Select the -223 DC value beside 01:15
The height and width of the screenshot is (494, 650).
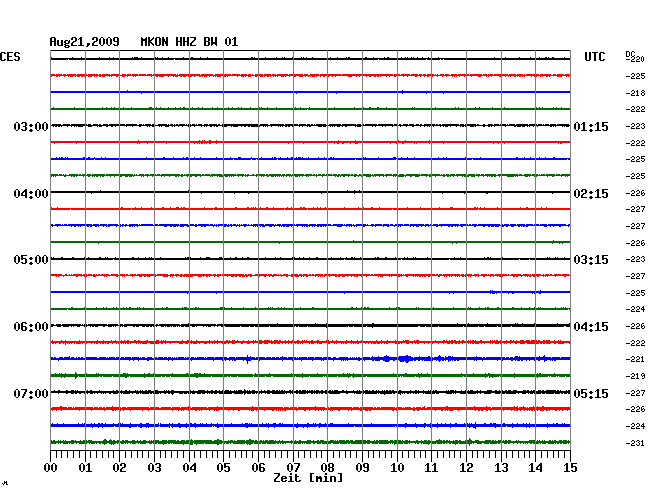coord(635,126)
